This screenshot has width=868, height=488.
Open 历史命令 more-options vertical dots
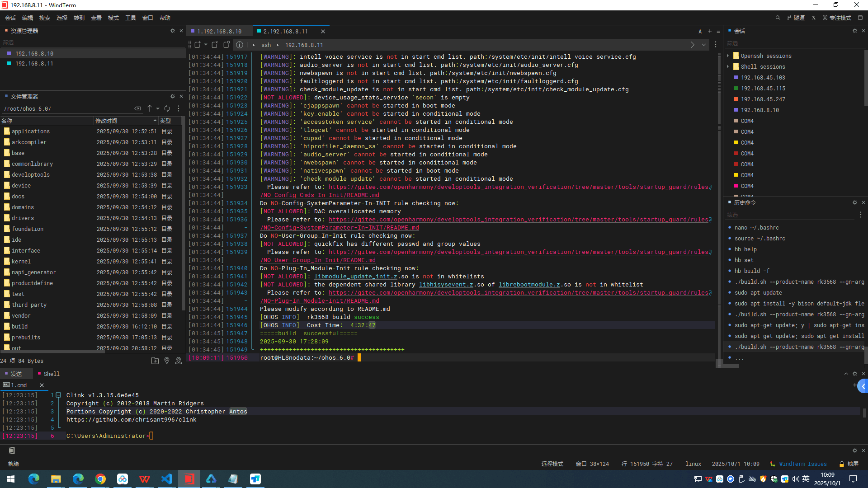[x=861, y=215]
